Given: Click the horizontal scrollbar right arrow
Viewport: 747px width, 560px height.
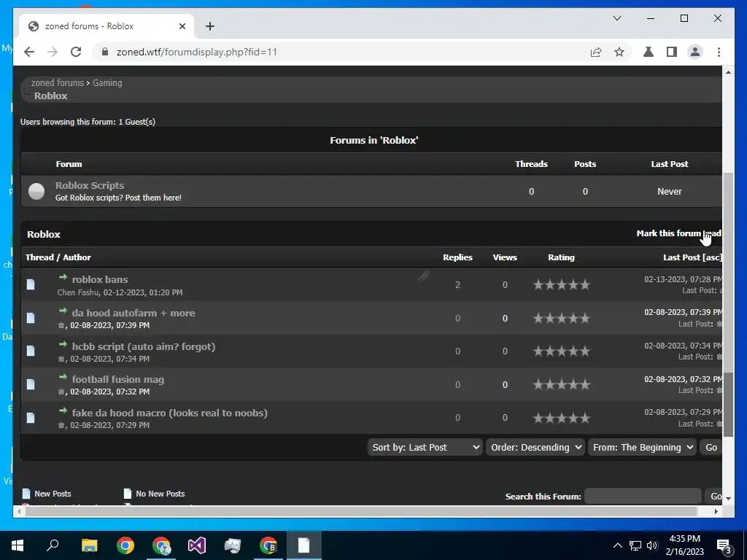Looking at the screenshot, I should pyautogui.click(x=716, y=511).
